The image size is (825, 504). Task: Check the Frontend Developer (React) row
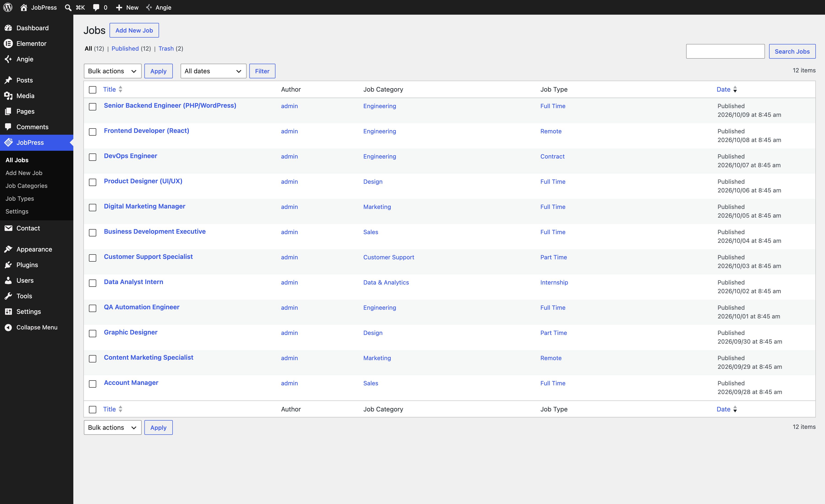tap(93, 132)
